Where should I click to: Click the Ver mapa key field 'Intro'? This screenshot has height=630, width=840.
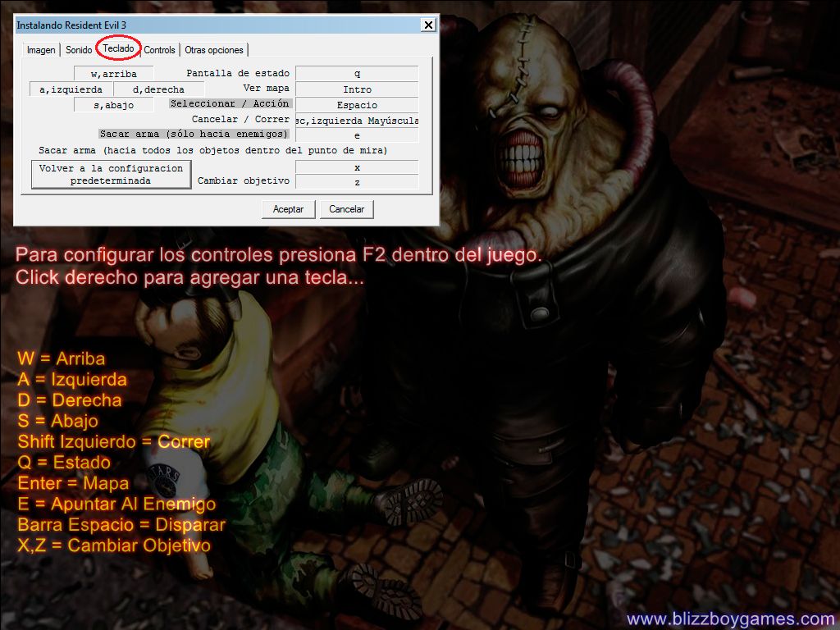coord(357,89)
